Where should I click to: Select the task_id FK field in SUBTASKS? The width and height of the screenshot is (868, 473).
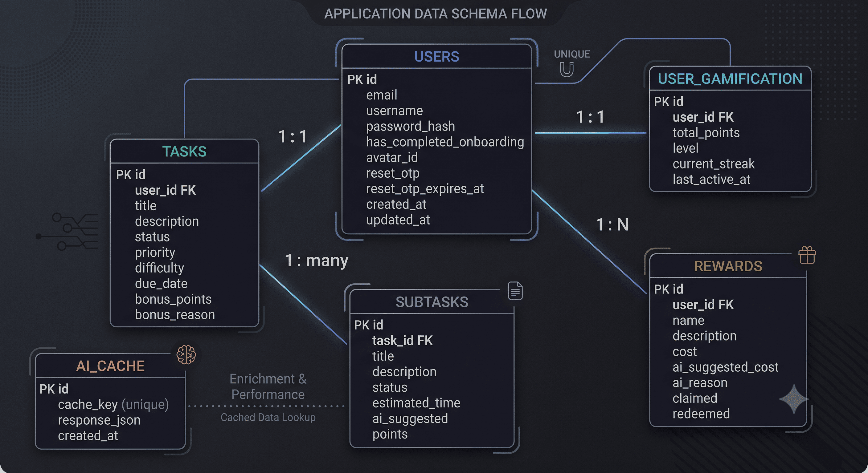[x=402, y=340]
